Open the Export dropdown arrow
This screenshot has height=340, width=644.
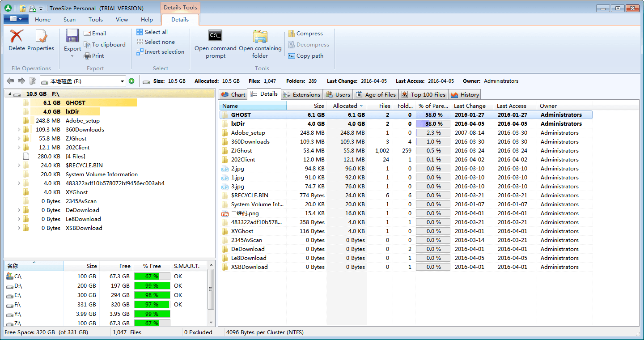tap(72, 56)
